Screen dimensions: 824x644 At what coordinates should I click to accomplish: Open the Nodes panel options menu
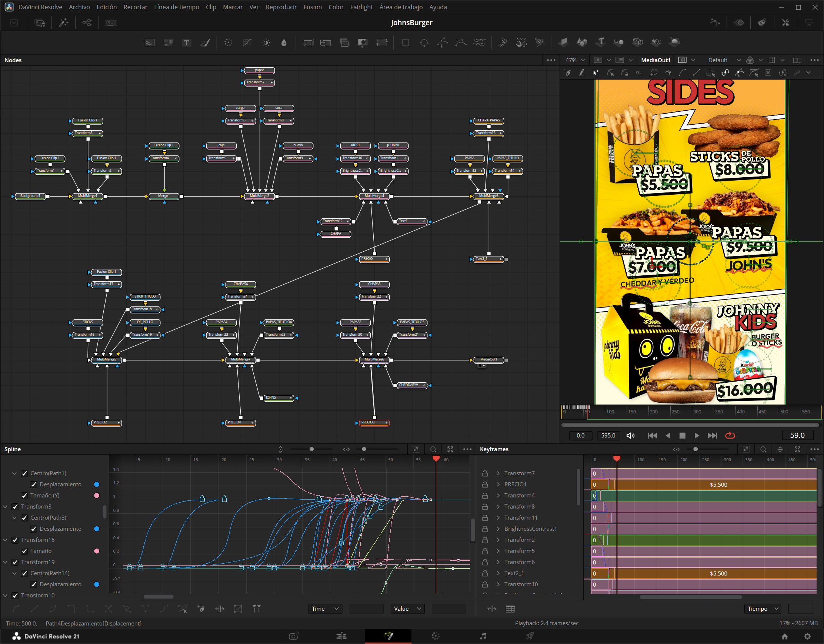(551, 60)
